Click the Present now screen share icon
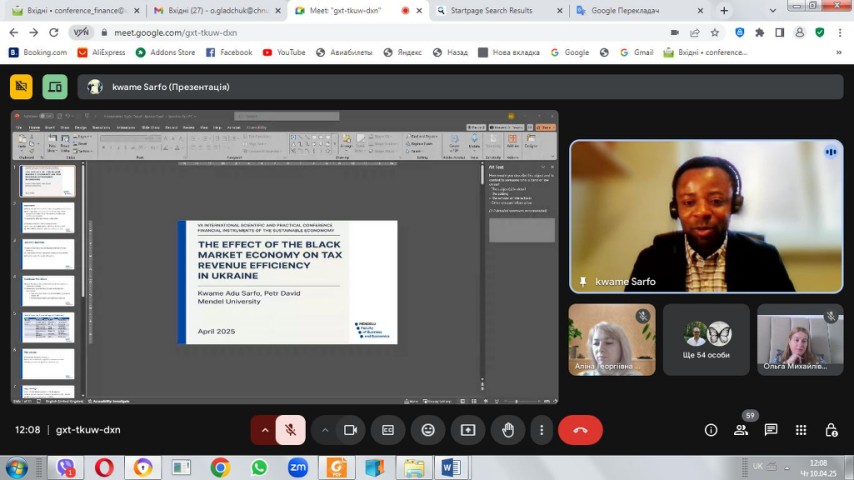Image resolution: width=854 pixels, height=480 pixels. 468,430
